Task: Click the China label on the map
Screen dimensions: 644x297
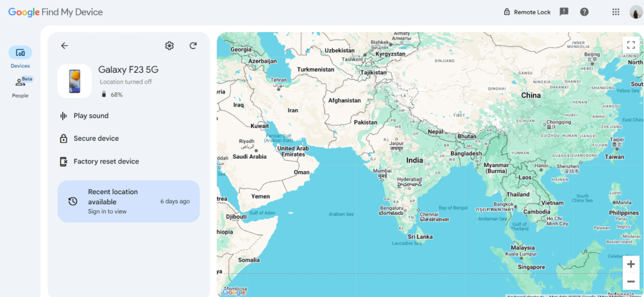Action: click(531, 95)
